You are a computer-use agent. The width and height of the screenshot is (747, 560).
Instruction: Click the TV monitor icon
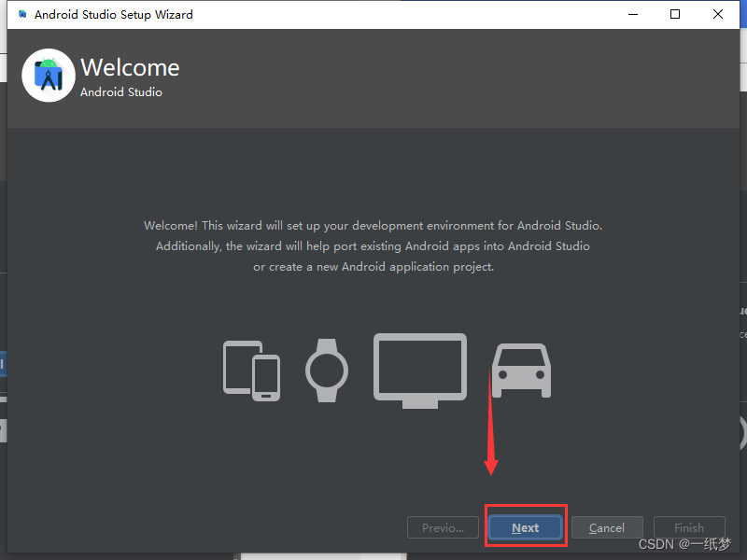(x=420, y=371)
